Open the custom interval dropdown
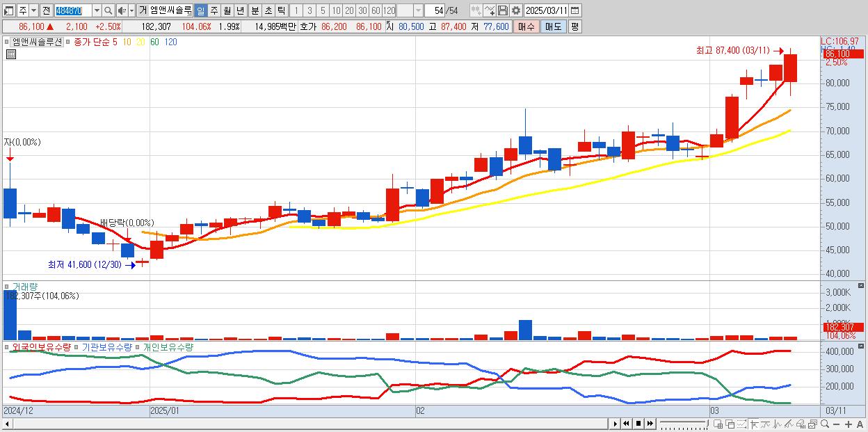Screen dimensions: 868x432 pyautogui.click(x=418, y=10)
